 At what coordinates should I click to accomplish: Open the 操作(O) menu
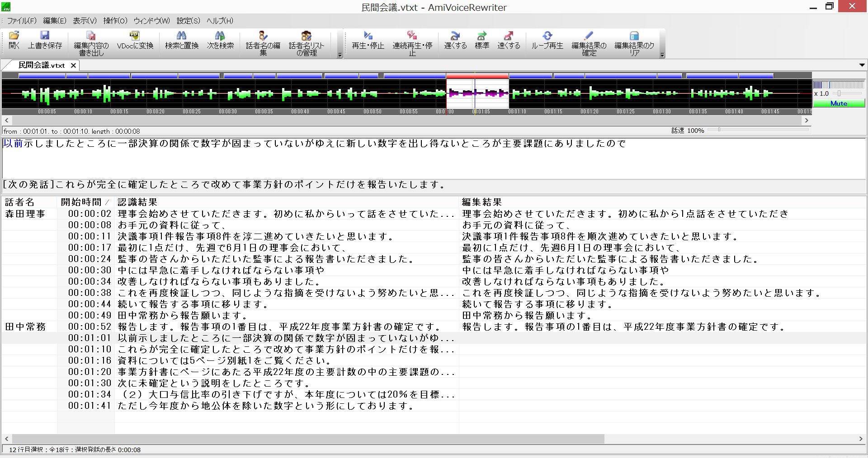click(x=115, y=21)
